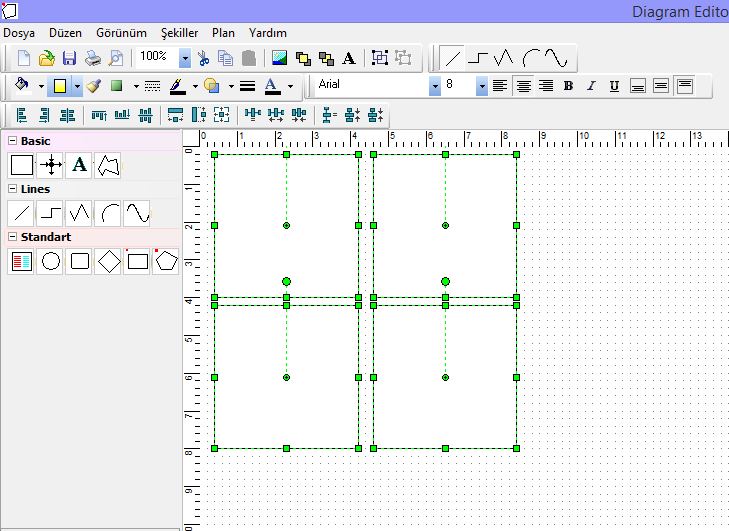The image size is (729, 531).
Task: Toggle left text alignment
Action: click(x=500, y=86)
